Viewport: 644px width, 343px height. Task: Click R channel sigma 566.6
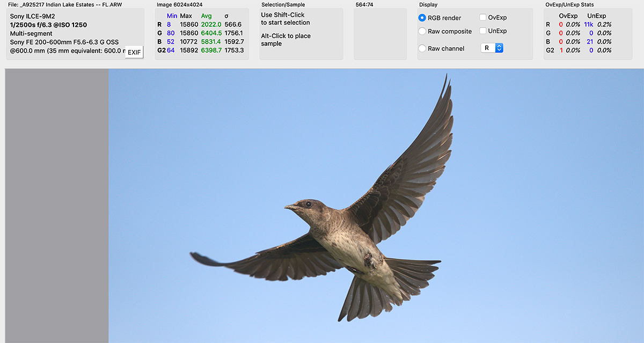point(233,24)
